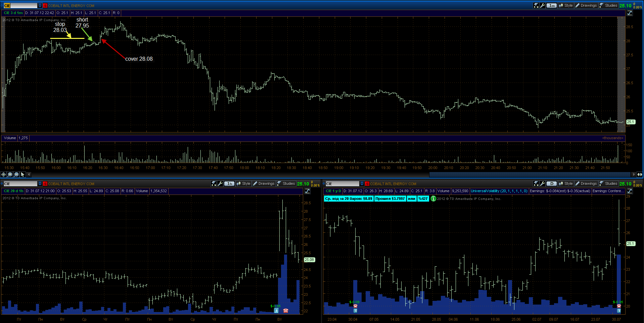Viewport: 644px width, 323px height.
Task: Open the Drawings menu in the 1h chart
Action: click(x=264, y=183)
